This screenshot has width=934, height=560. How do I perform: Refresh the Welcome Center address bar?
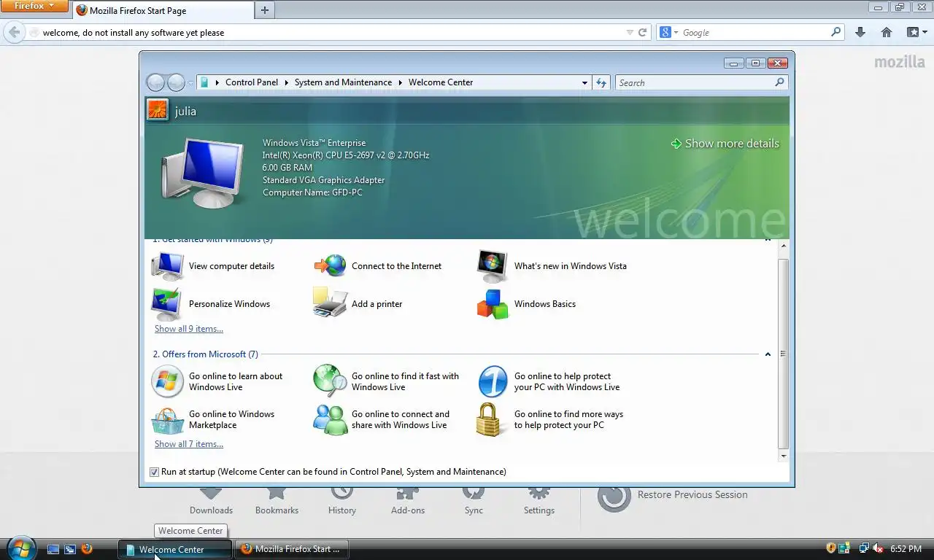coord(601,82)
